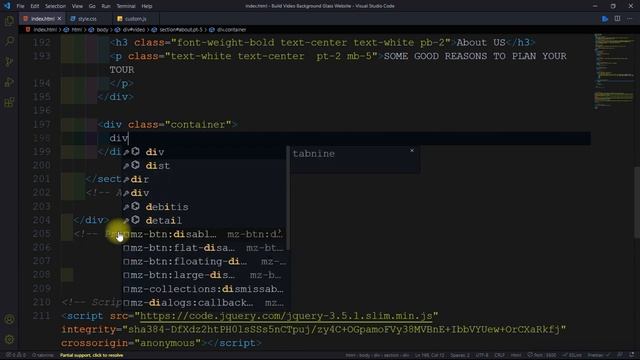
Task: Open the editor More Actions ellipsis
Action: (x=629, y=19)
